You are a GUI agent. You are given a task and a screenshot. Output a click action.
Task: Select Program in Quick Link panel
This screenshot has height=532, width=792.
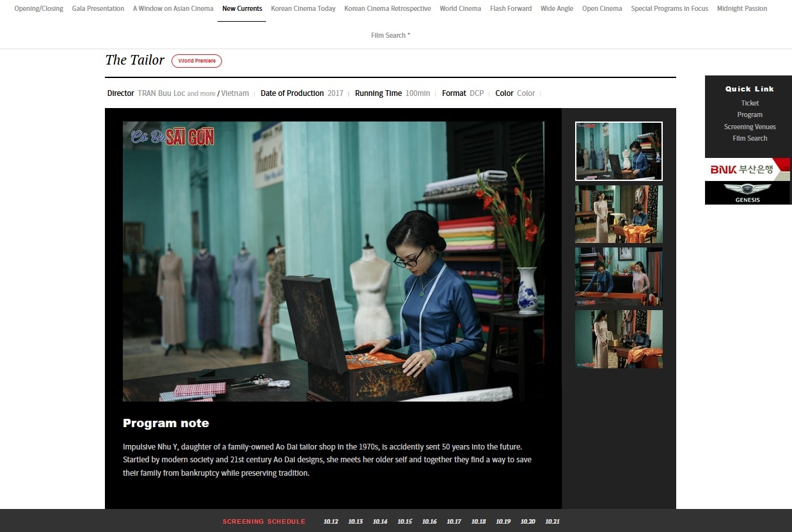(x=750, y=114)
